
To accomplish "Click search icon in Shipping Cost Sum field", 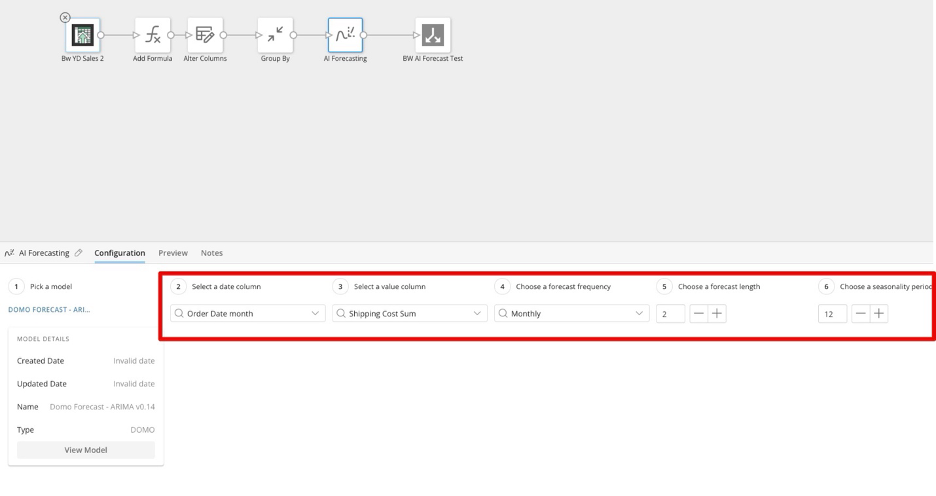I will [341, 313].
